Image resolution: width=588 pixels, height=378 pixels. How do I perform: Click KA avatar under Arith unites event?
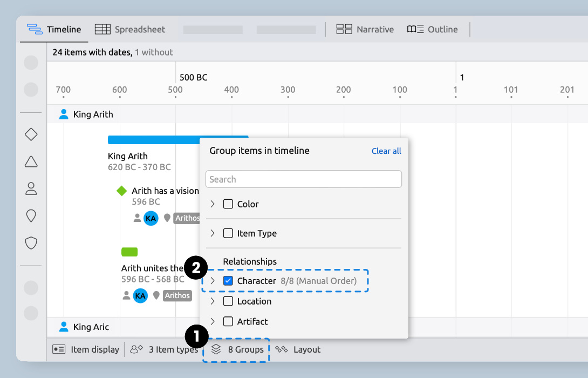(140, 295)
